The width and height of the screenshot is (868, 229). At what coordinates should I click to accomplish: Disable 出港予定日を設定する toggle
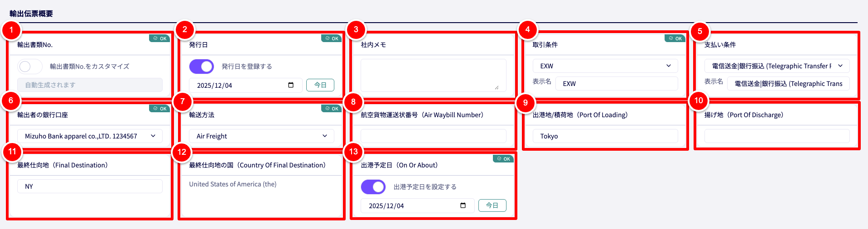(x=373, y=187)
